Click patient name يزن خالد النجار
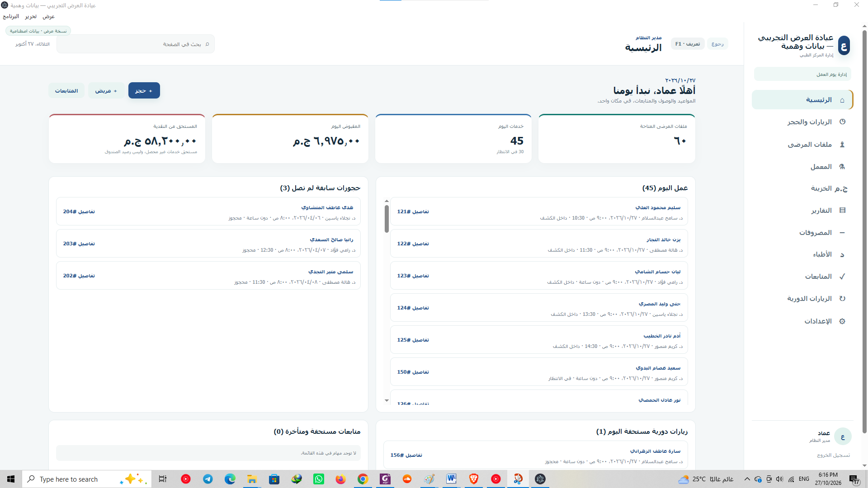The image size is (868, 488). (x=663, y=239)
